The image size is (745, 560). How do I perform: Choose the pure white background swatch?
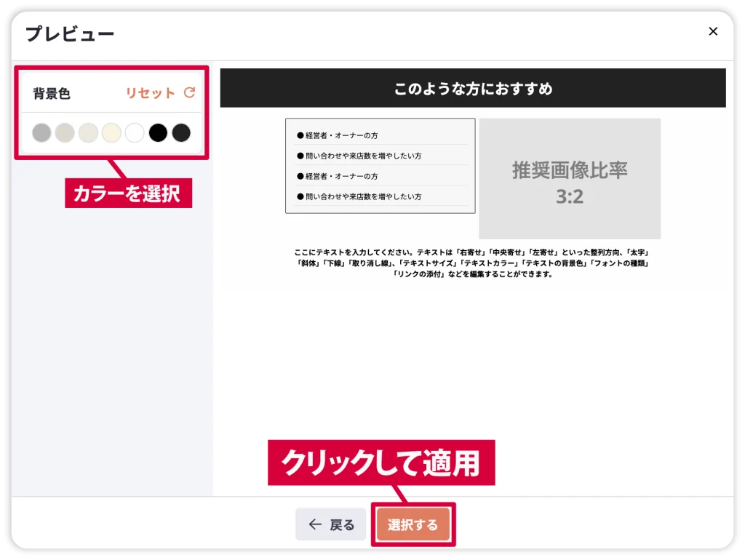point(135,132)
